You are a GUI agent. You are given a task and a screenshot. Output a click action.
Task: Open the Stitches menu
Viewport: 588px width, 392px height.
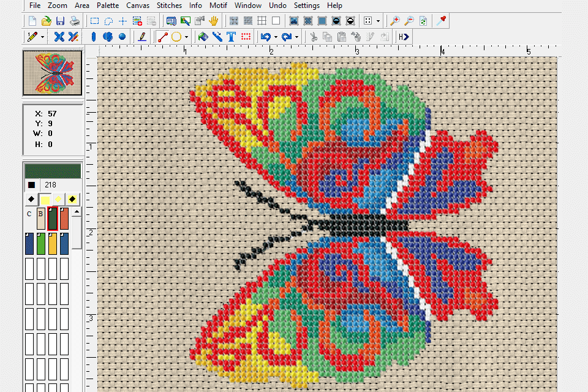coord(169,6)
